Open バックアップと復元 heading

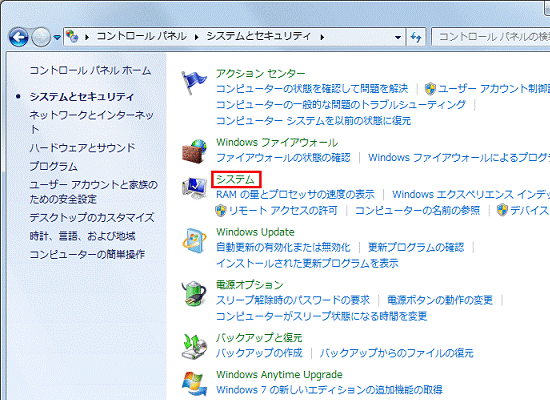[259, 338]
